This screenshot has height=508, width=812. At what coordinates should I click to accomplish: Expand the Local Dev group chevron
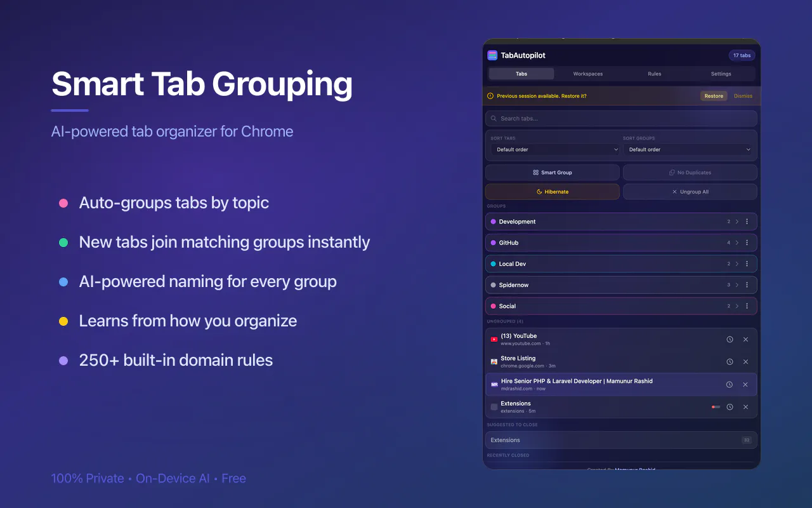[x=737, y=264]
